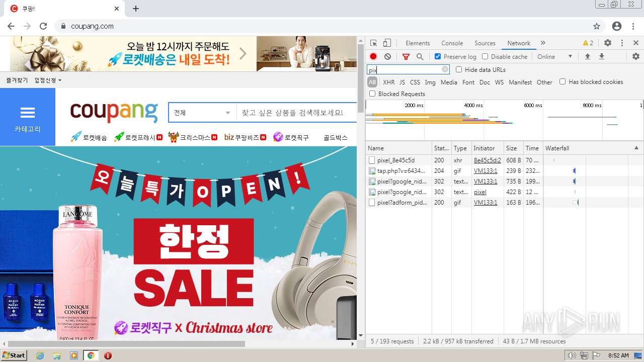Open the 8e45c5d:2 initiator link
644x362 pixels.
tap(488, 160)
